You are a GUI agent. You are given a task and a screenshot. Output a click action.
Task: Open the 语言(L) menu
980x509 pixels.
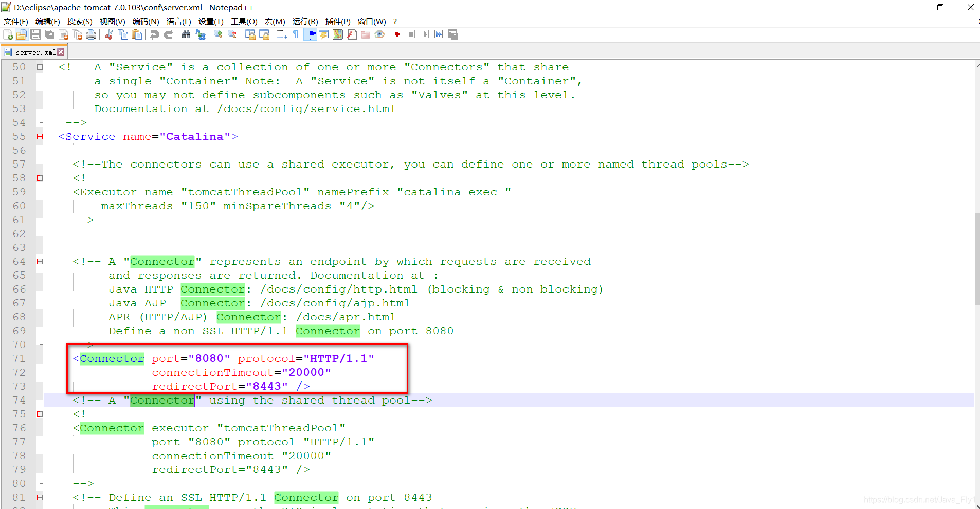179,21
